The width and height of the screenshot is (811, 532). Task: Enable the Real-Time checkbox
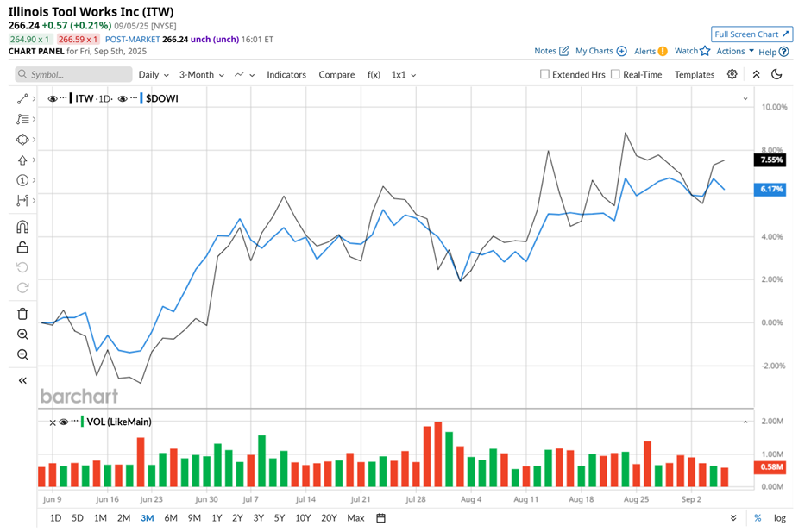(615, 74)
